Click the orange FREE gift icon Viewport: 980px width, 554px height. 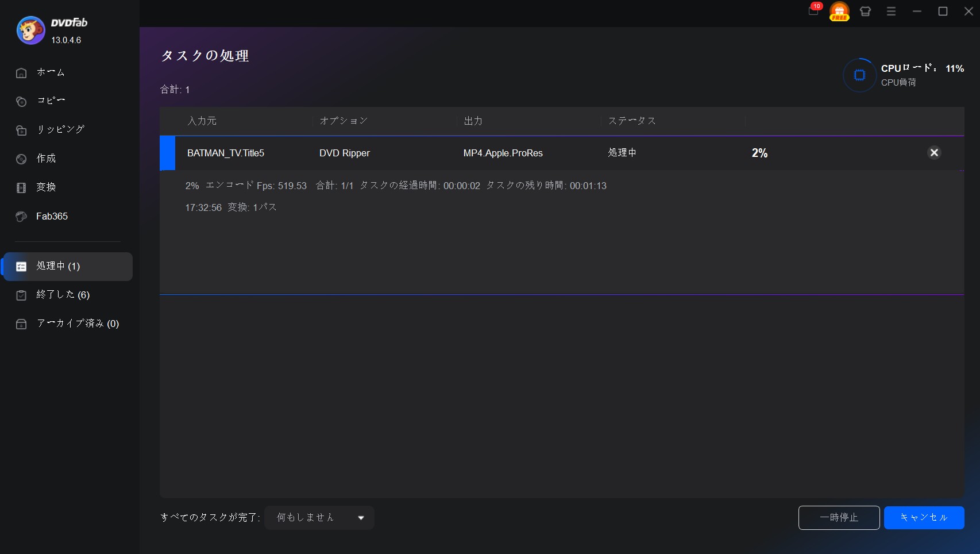[839, 11]
